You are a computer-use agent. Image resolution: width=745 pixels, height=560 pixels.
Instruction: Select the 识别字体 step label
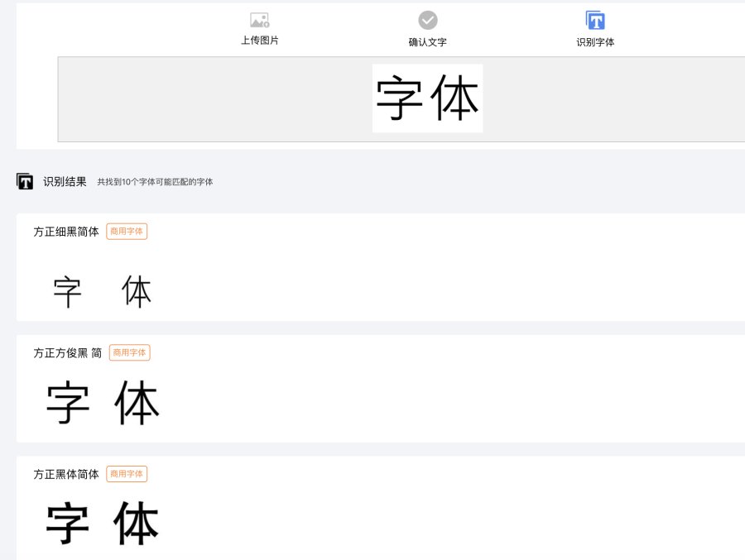tap(595, 41)
